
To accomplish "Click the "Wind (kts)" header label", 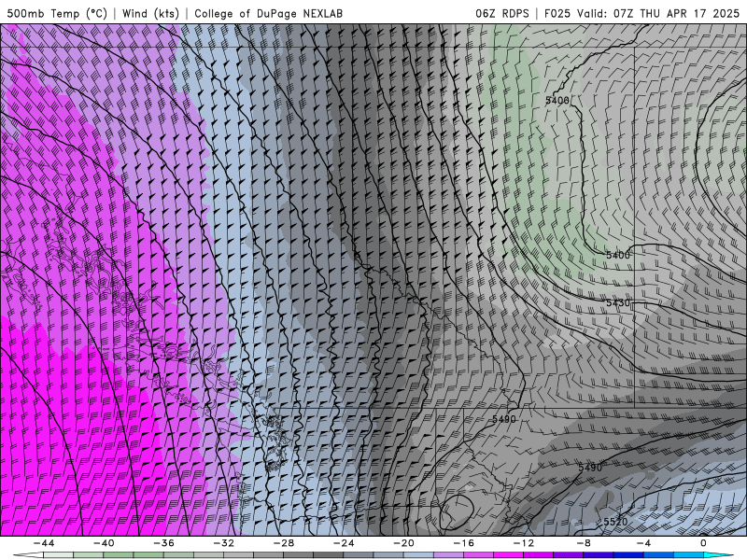I will tap(150, 13).
